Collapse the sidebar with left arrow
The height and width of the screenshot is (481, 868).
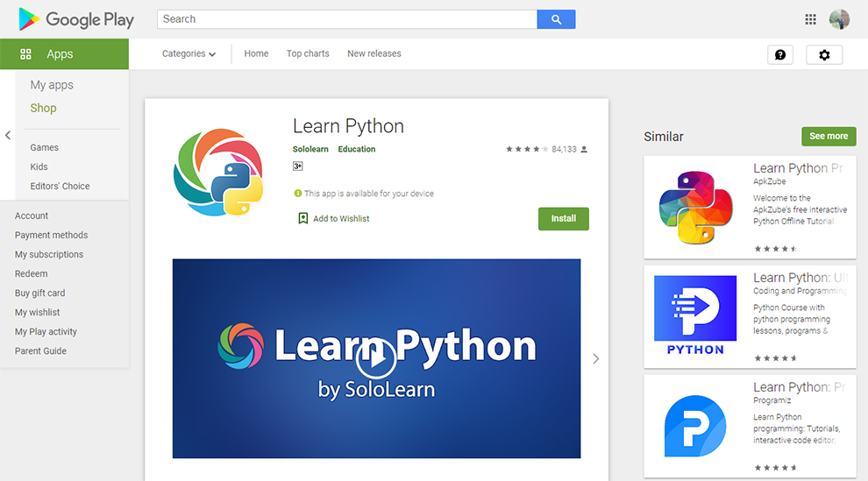click(8, 135)
